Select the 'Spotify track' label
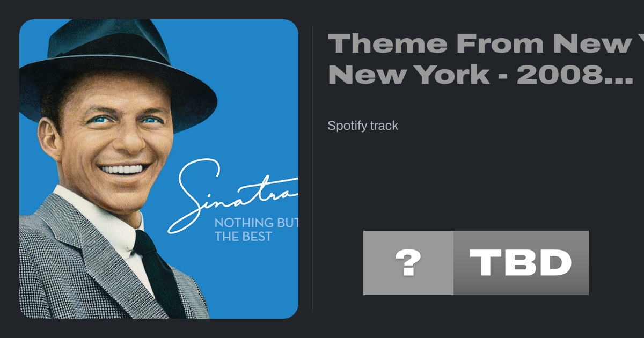Viewport: 644px width, 338px height. point(363,126)
